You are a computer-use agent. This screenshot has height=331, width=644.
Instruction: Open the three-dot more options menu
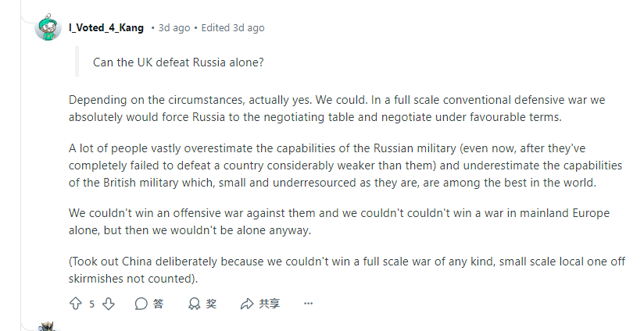pyautogui.click(x=308, y=304)
